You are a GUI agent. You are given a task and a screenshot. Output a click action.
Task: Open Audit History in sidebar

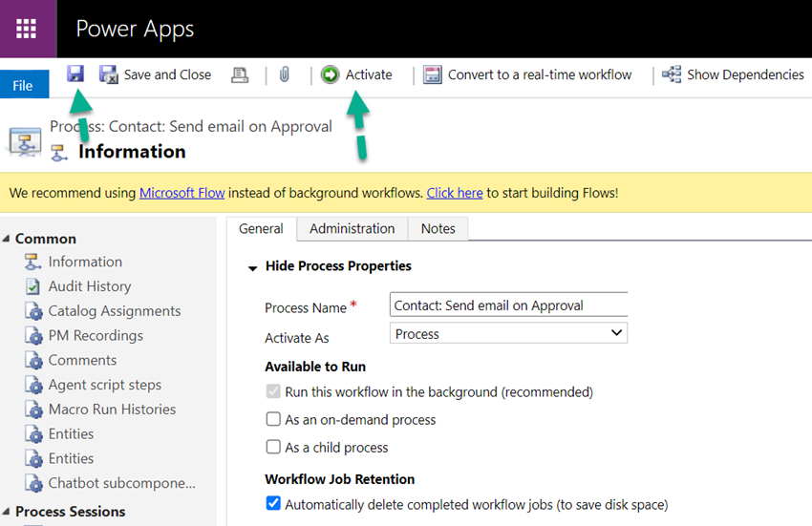90,286
